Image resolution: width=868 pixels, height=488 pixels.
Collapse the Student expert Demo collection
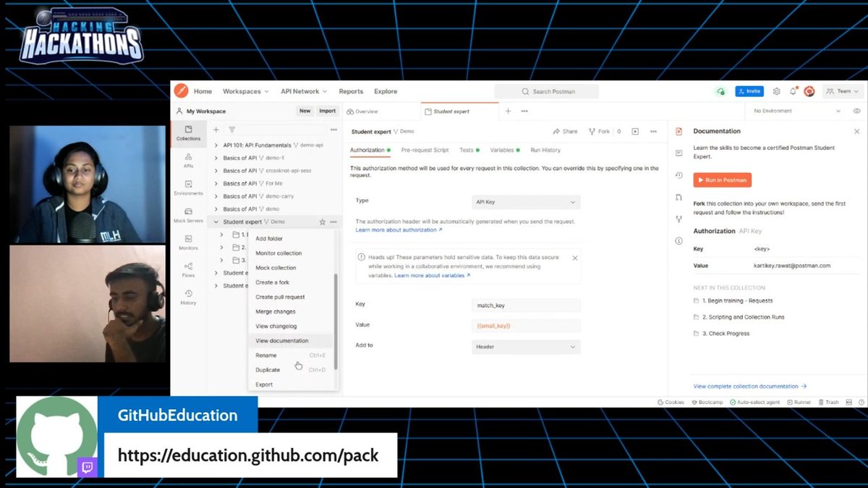point(216,222)
